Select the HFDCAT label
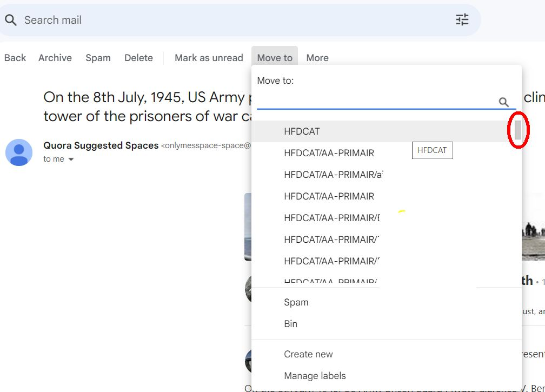545x392 pixels. coord(302,131)
